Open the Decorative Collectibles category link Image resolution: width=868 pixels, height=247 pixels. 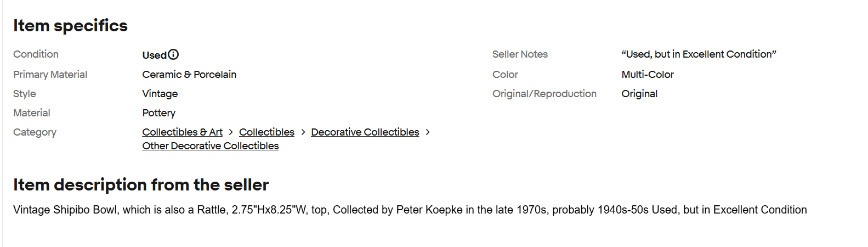click(x=365, y=132)
